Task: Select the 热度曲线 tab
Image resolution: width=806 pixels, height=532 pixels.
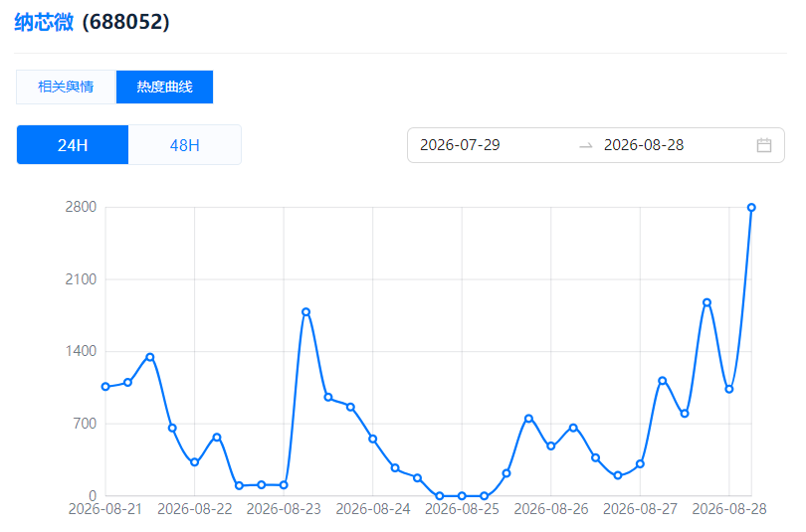Action: point(164,87)
